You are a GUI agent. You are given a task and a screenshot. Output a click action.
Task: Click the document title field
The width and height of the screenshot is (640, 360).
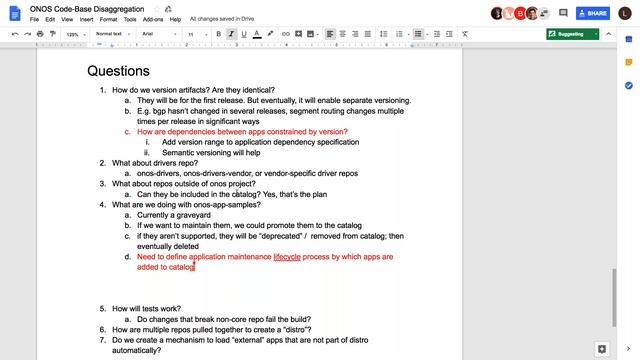[x=87, y=9]
